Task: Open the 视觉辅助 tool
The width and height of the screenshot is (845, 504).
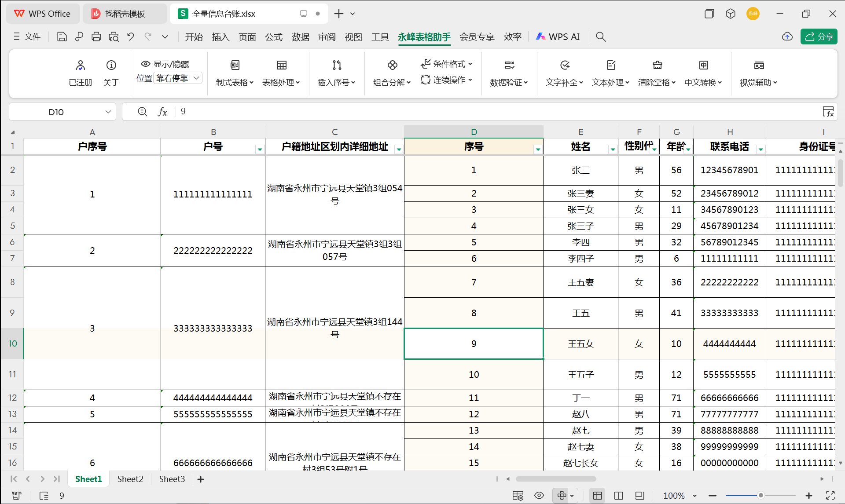Action: point(758,73)
